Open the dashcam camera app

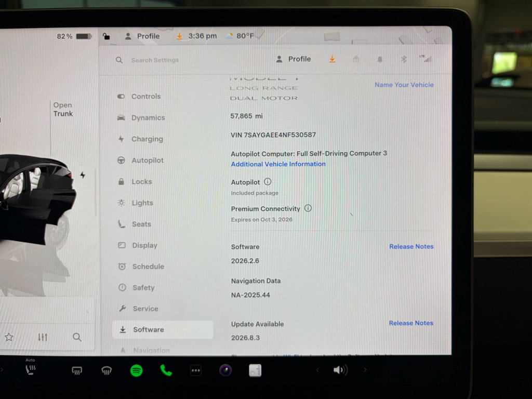[225, 370]
